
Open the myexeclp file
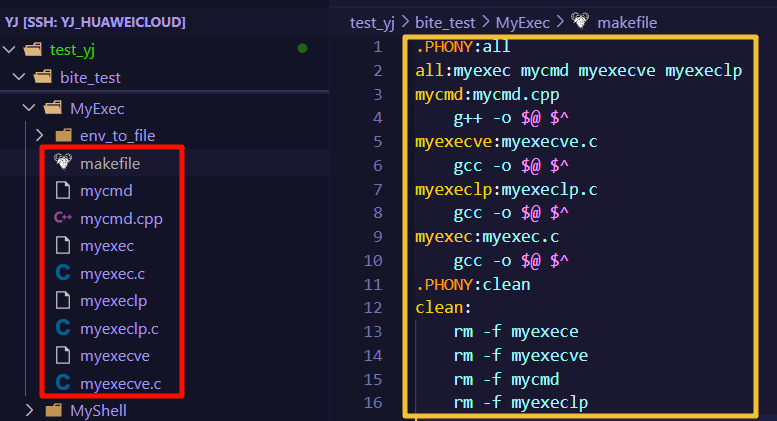113,301
